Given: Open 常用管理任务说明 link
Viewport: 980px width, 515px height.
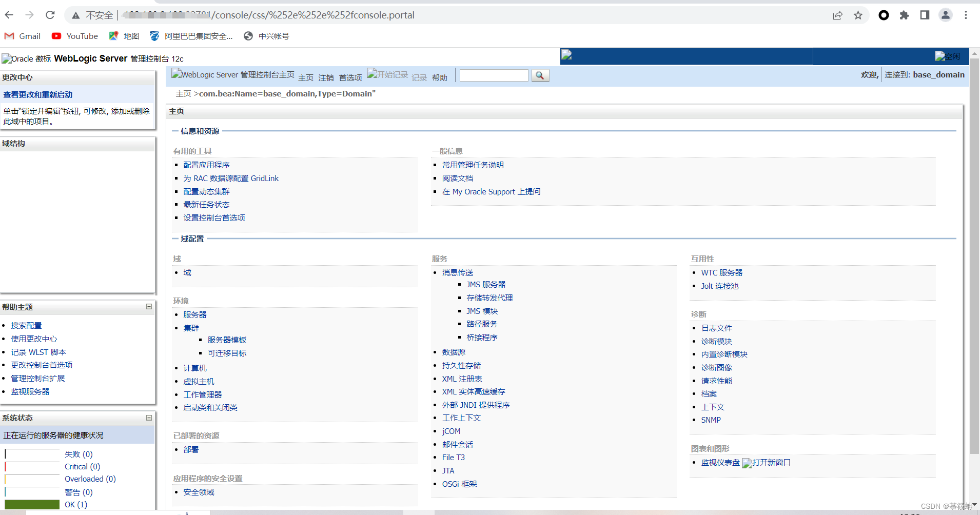Looking at the screenshot, I should (473, 165).
